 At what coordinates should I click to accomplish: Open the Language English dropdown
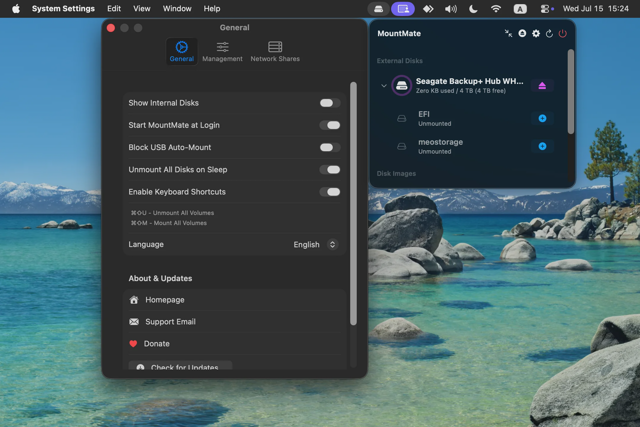pyautogui.click(x=315, y=245)
